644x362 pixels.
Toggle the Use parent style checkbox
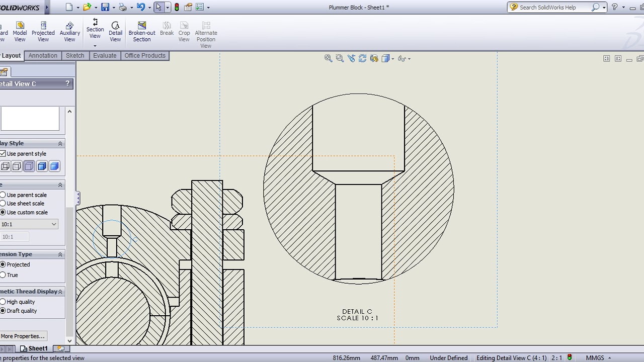tap(3, 153)
